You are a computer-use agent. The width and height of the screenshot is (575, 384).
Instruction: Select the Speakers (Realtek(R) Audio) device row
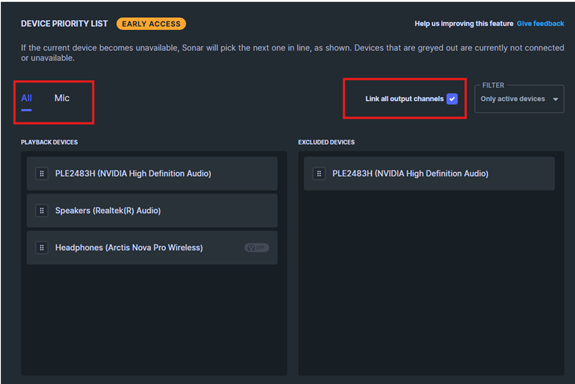coord(152,211)
